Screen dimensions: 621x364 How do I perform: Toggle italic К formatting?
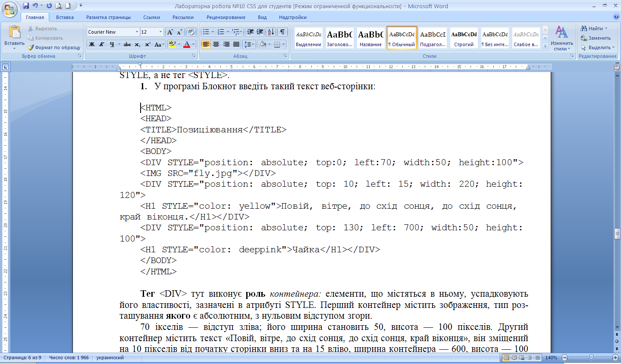click(102, 44)
